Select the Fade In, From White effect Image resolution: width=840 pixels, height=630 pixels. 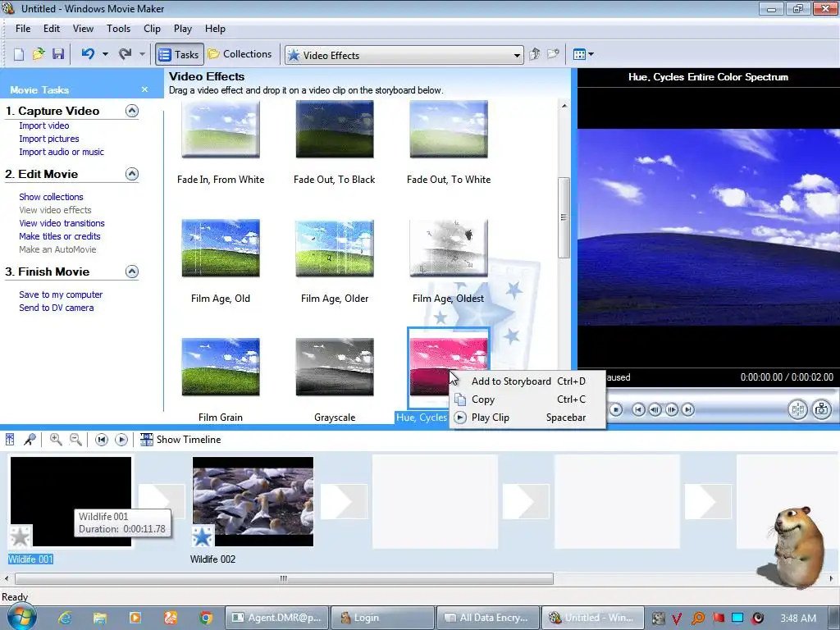[x=221, y=130]
